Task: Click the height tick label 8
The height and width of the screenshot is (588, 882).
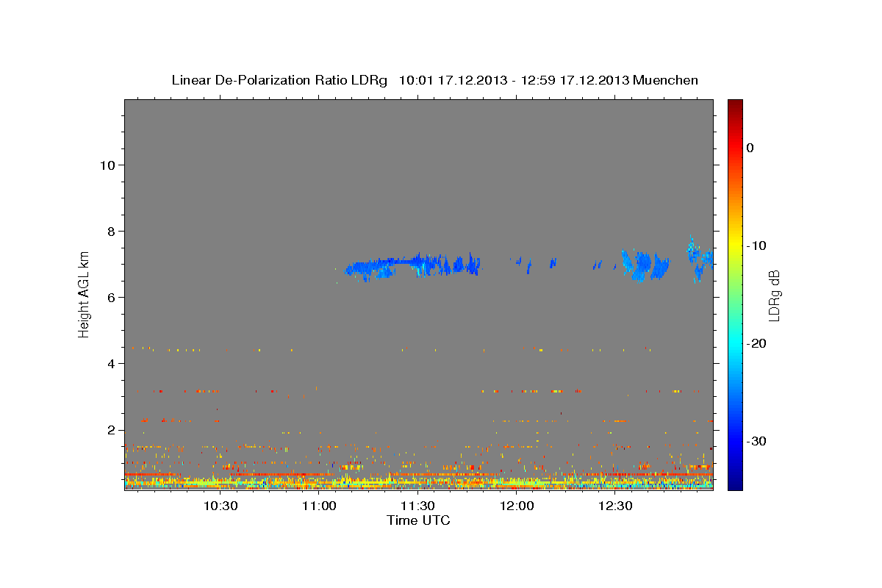Action: (111, 231)
